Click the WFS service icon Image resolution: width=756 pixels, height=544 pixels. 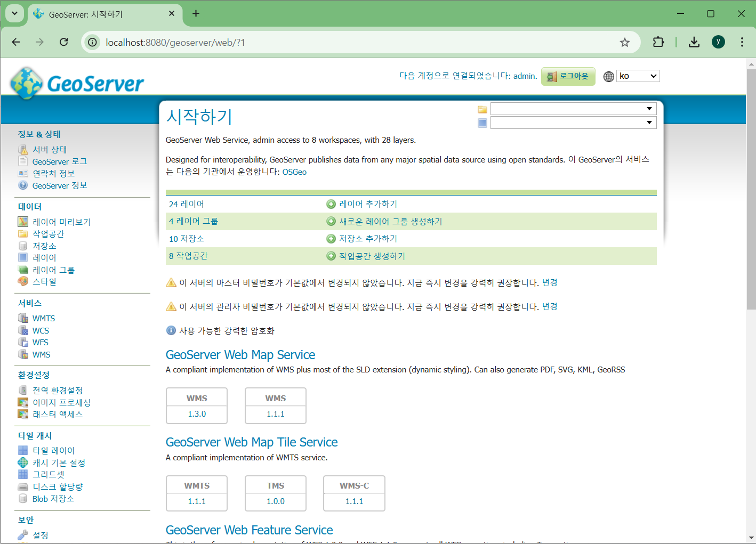(x=23, y=342)
